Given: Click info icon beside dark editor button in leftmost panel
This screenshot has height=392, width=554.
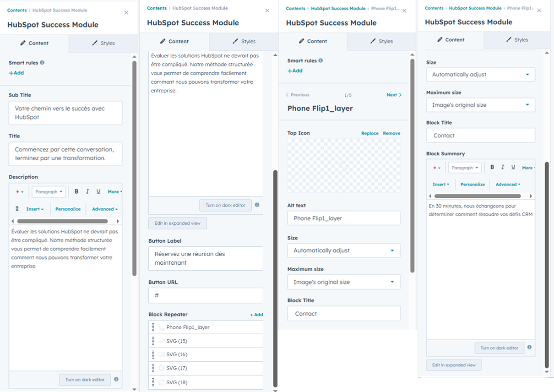Looking at the screenshot, I should tap(116, 379).
